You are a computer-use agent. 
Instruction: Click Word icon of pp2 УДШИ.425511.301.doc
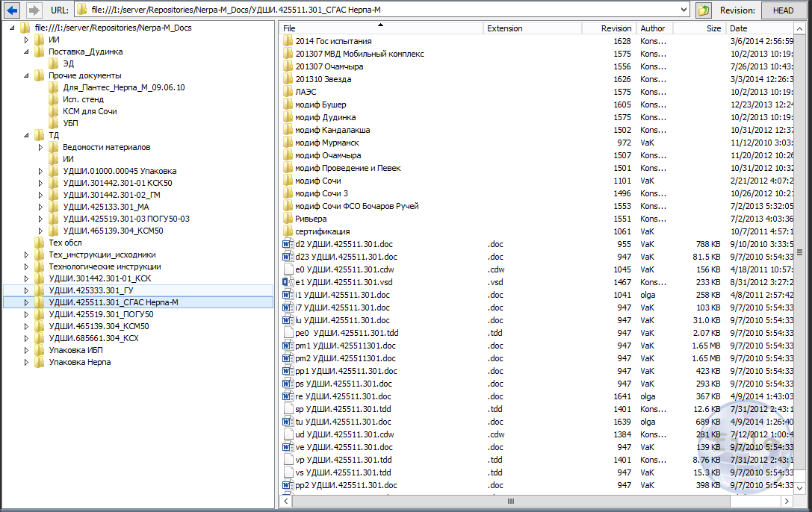click(x=288, y=485)
